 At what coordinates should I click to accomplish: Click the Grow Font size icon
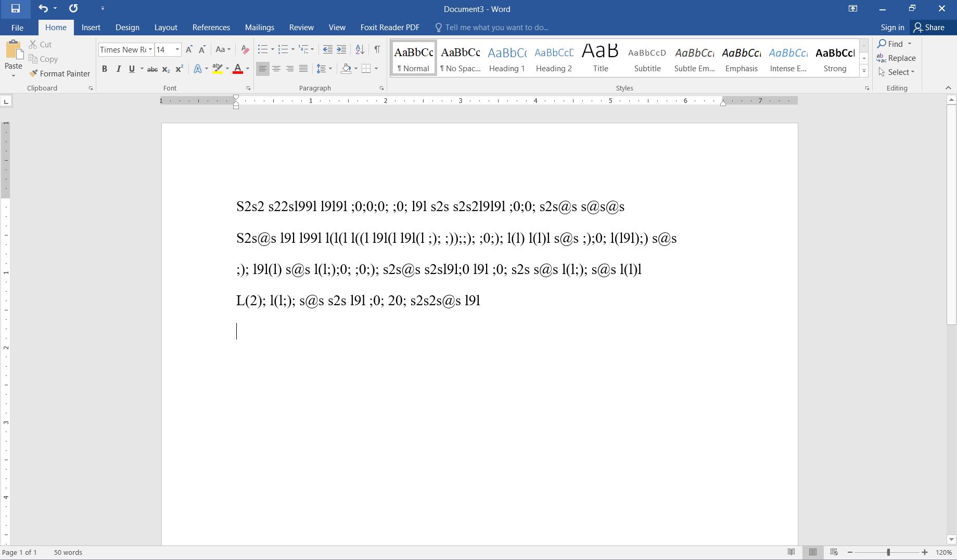(189, 49)
